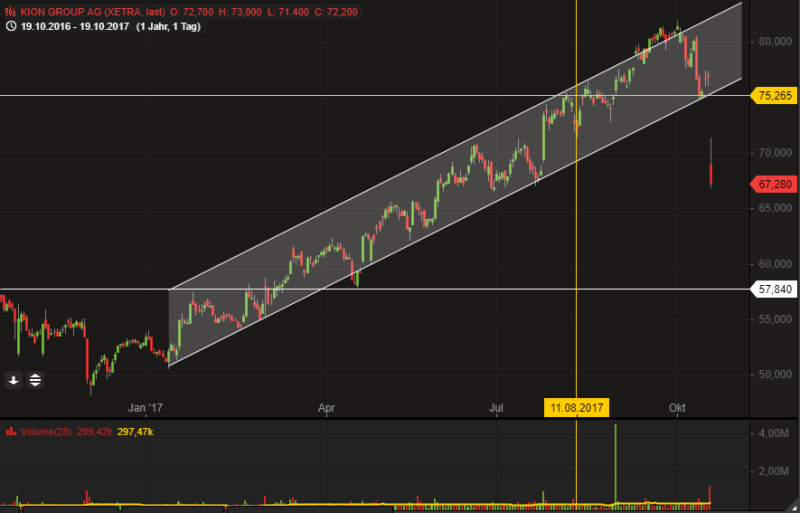Image resolution: width=800 pixels, height=513 pixels.
Task: Click the 50,000 price axis label
Action: click(775, 375)
